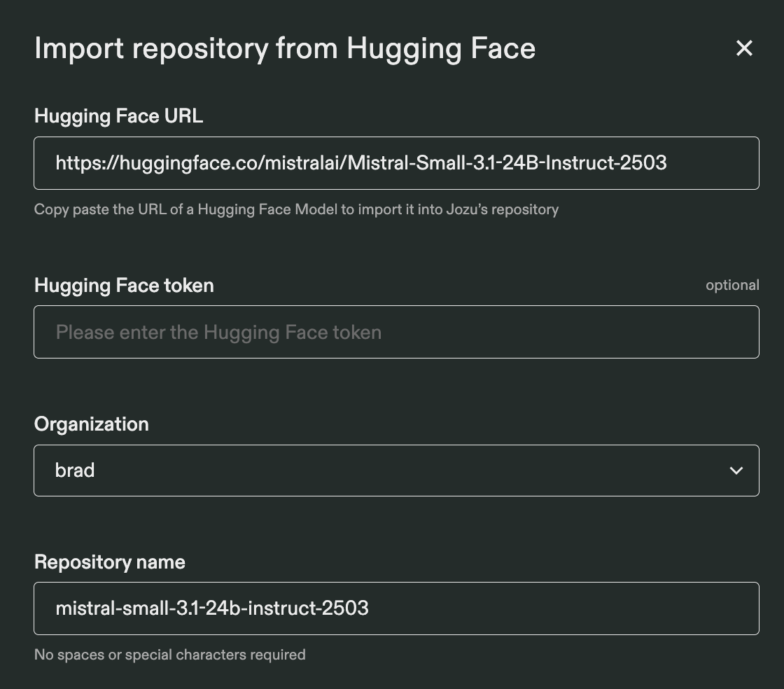This screenshot has width=784, height=689.
Task: Focus the Repository name text box
Action: pyautogui.click(x=396, y=608)
